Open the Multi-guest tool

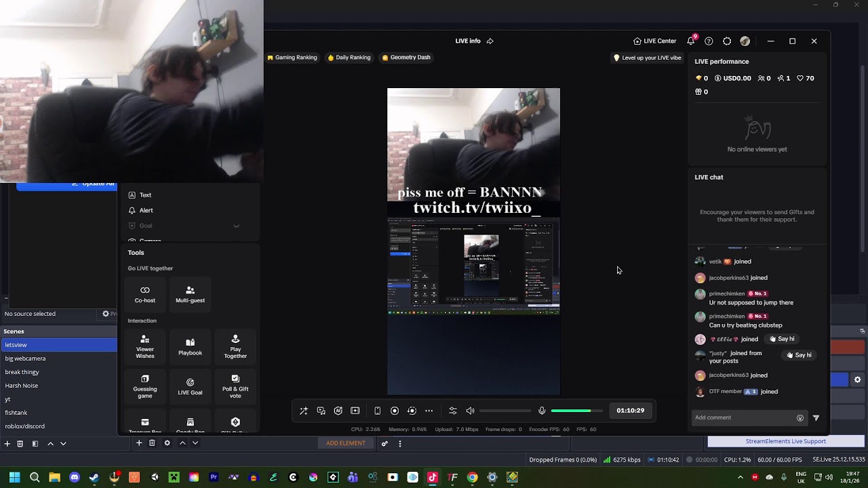pyautogui.click(x=190, y=294)
